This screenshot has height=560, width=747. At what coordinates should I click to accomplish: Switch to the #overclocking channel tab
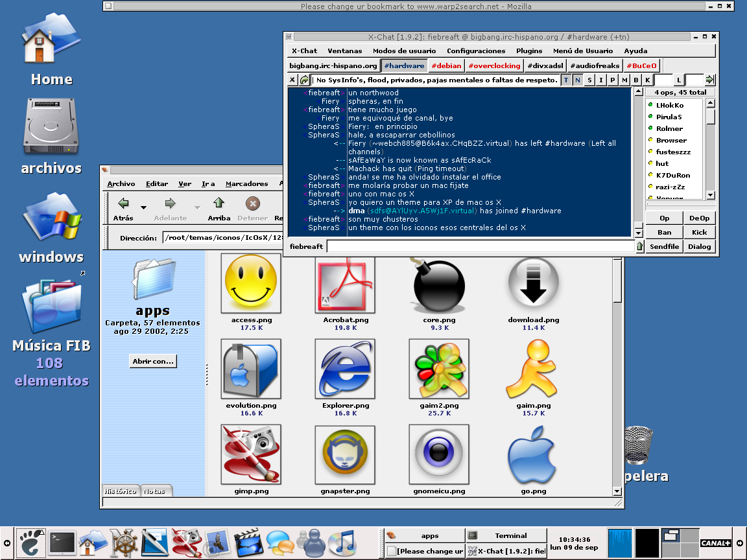(x=494, y=65)
